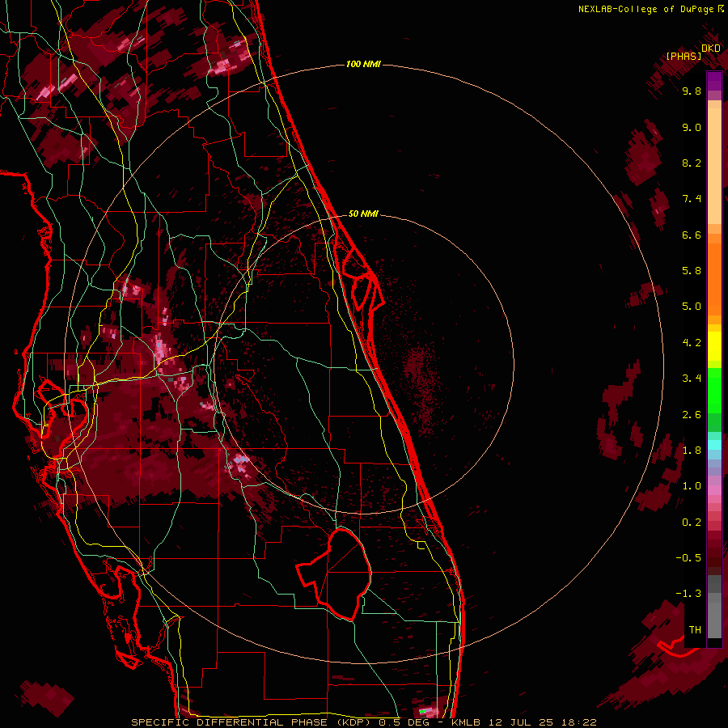Image resolution: width=728 pixels, height=728 pixels.
Task: Click the NEXLAB-College of DuPage credit text
Action: click(x=645, y=9)
